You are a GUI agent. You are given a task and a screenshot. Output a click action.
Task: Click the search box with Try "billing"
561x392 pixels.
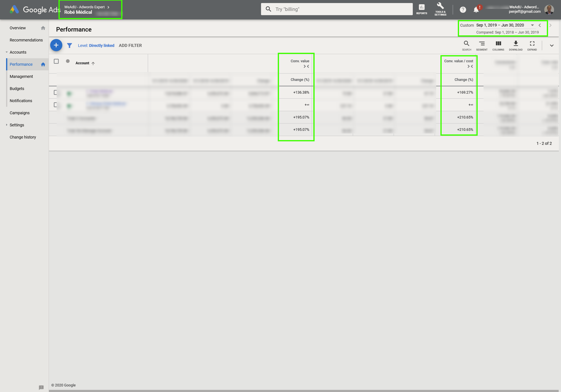tap(337, 9)
